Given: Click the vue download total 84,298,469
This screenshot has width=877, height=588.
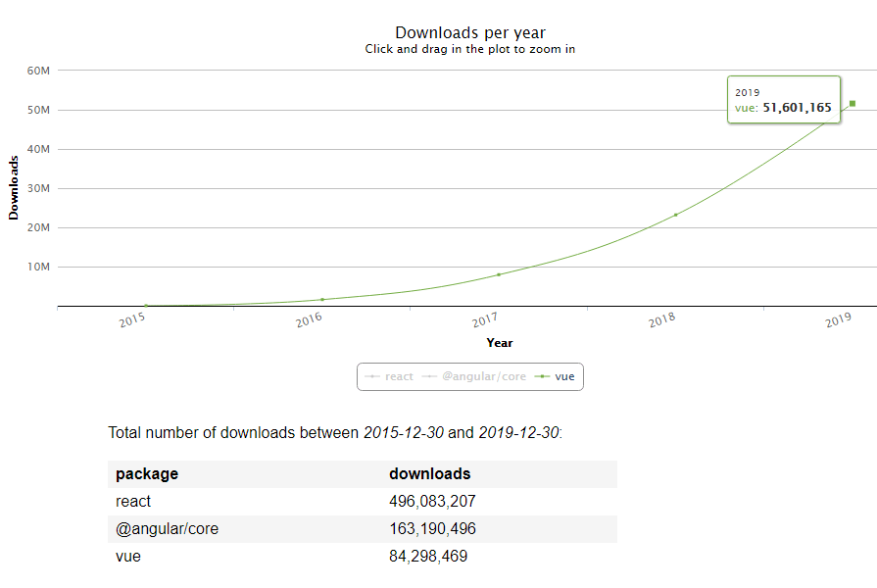Looking at the screenshot, I should pyautogui.click(x=428, y=557).
